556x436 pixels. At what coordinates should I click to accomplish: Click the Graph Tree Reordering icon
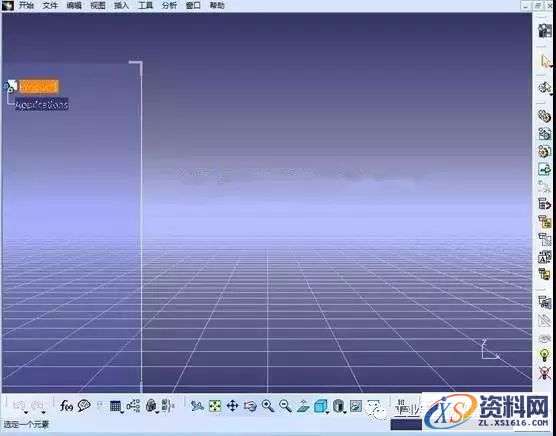(x=544, y=204)
